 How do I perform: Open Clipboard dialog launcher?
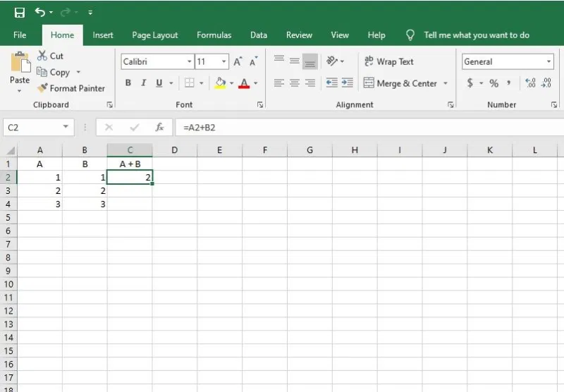coord(110,104)
